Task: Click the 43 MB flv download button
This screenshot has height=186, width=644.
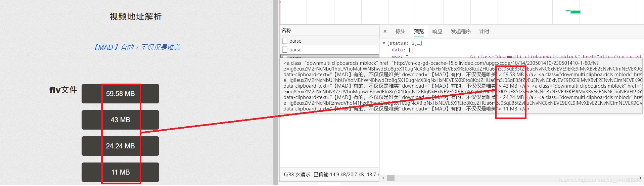Action: point(120,120)
